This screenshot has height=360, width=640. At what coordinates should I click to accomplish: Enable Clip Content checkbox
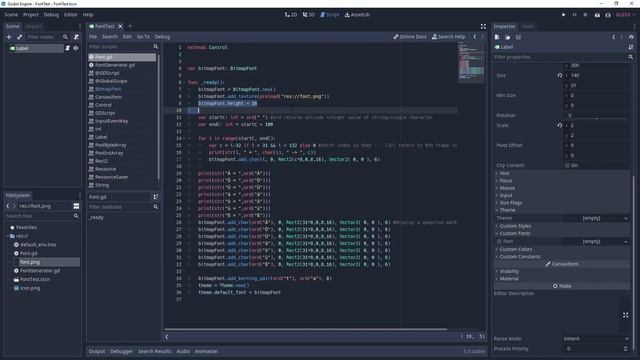click(567, 165)
